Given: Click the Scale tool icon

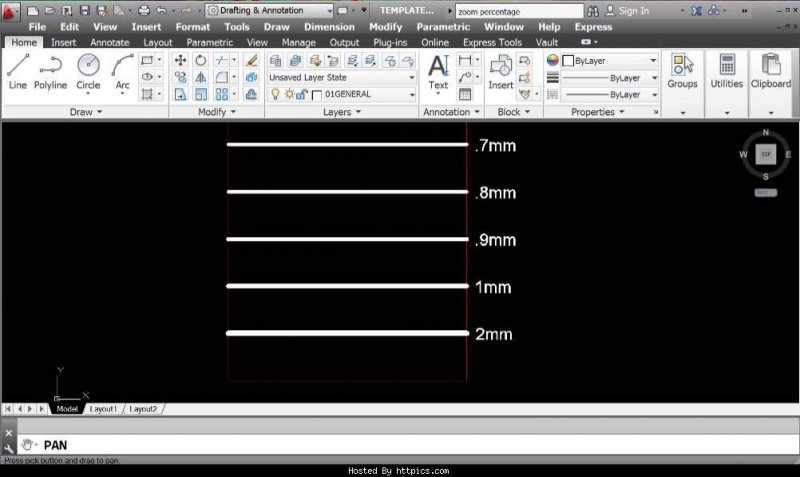Looking at the screenshot, I should (201, 94).
